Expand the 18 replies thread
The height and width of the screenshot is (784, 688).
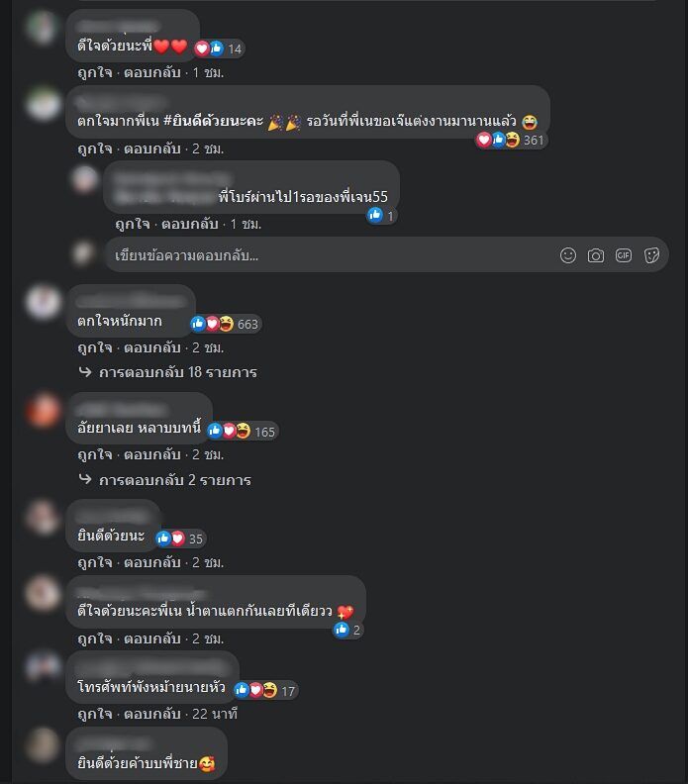point(168,372)
